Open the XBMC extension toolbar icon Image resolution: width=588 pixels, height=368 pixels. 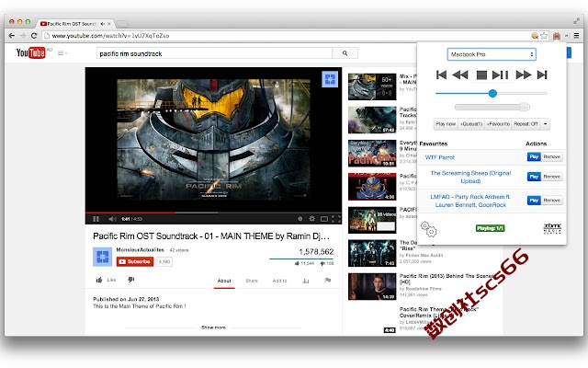click(557, 36)
